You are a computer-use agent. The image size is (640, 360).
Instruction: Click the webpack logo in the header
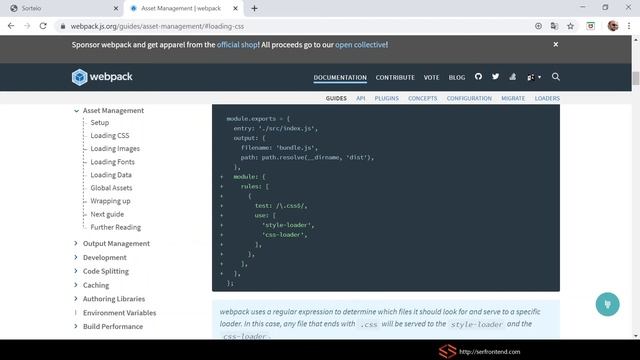pyautogui.click(x=102, y=77)
